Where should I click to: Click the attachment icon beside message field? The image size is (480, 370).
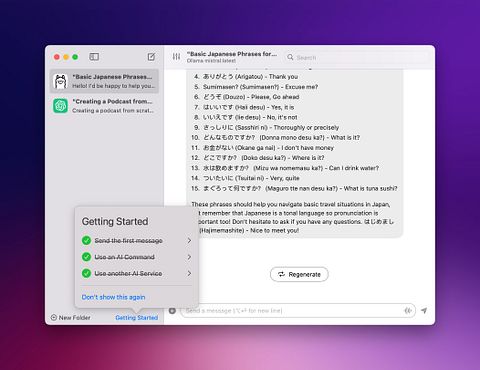(x=172, y=311)
